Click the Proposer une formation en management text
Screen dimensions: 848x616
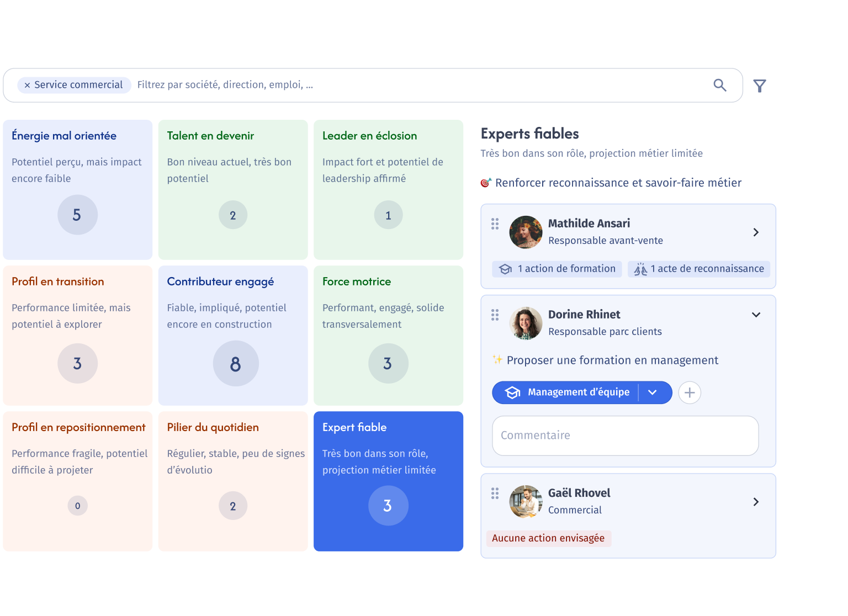pyautogui.click(x=613, y=360)
